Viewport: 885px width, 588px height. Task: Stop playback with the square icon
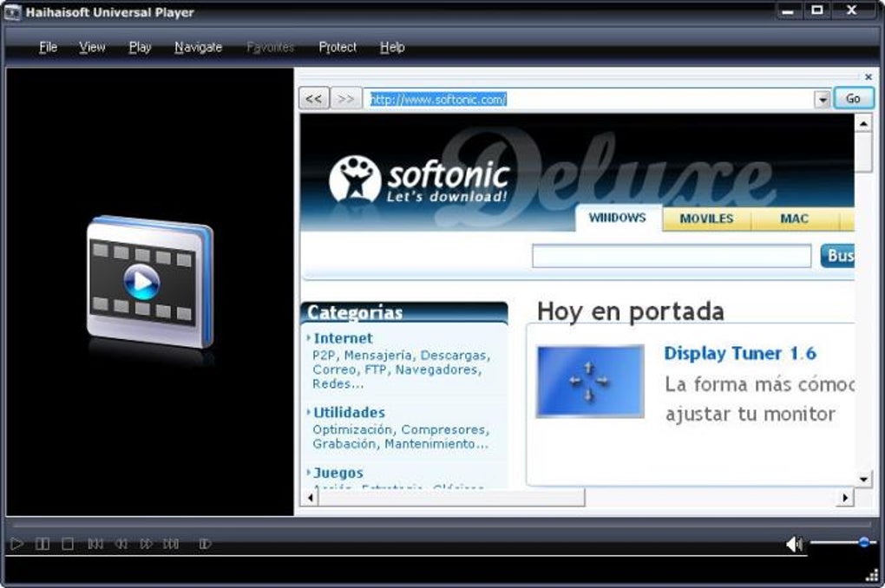(x=68, y=544)
